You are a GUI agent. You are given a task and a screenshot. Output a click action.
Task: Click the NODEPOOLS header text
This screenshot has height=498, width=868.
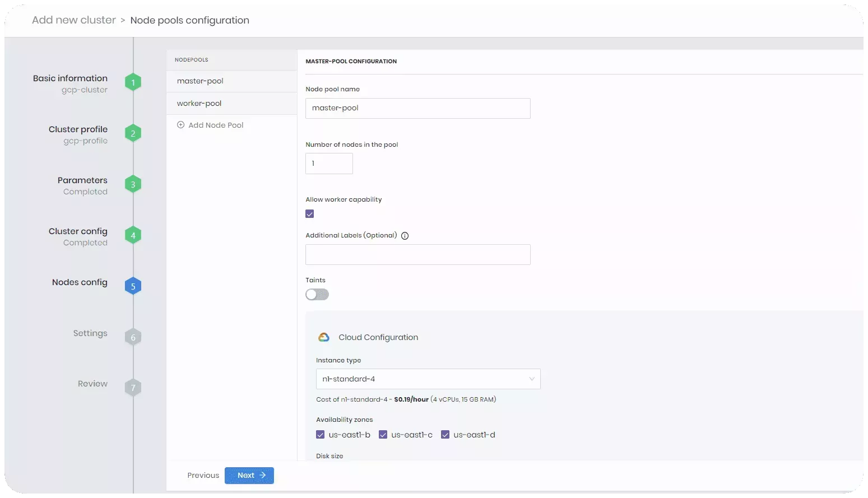tap(192, 60)
